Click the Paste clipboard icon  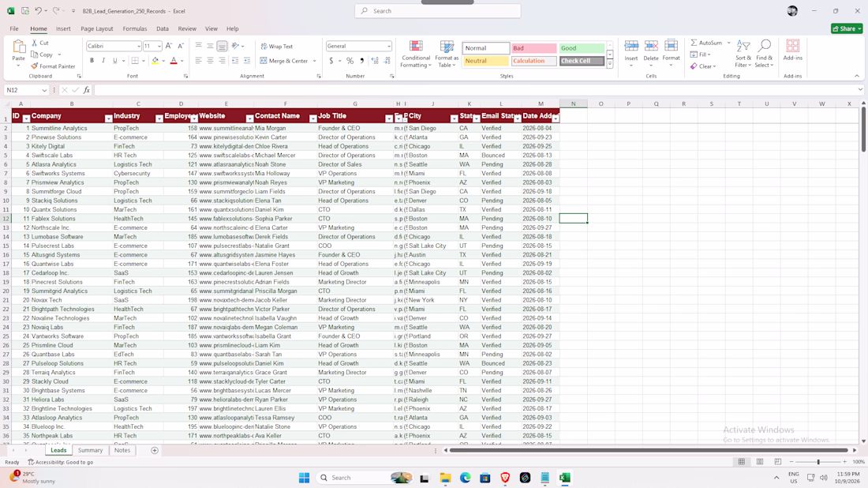(x=18, y=47)
